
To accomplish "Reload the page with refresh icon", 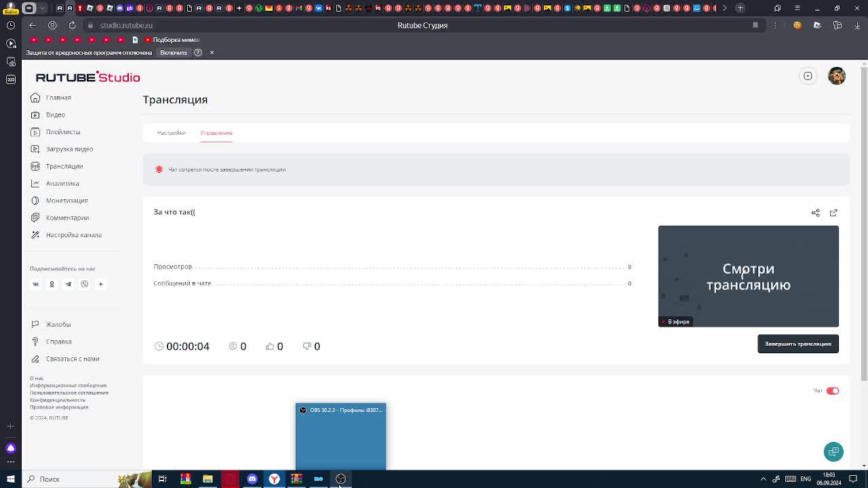I will [x=72, y=25].
